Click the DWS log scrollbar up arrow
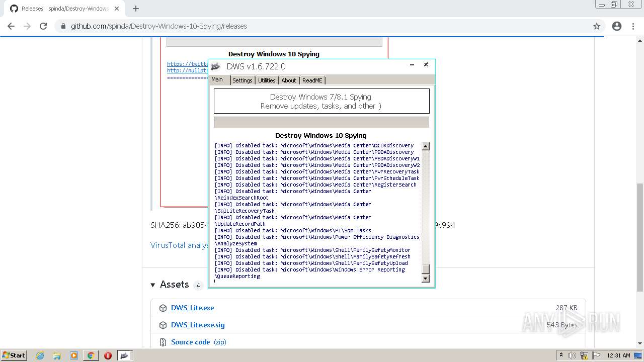The width and height of the screenshot is (644, 362). point(426,146)
